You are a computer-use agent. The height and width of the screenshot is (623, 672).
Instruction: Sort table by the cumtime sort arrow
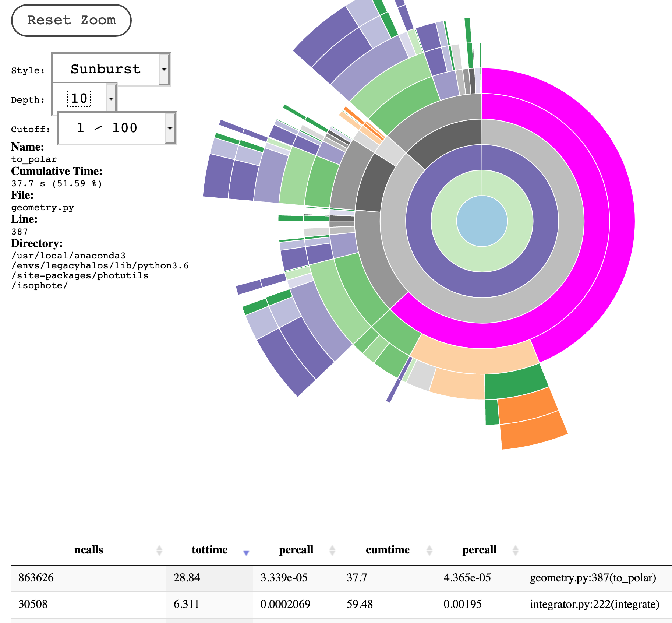pyautogui.click(x=428, y=550)
